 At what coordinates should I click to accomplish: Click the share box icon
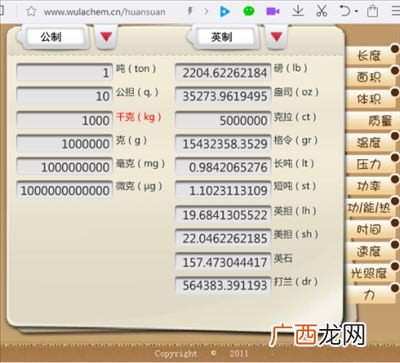(x=372, y=11)
